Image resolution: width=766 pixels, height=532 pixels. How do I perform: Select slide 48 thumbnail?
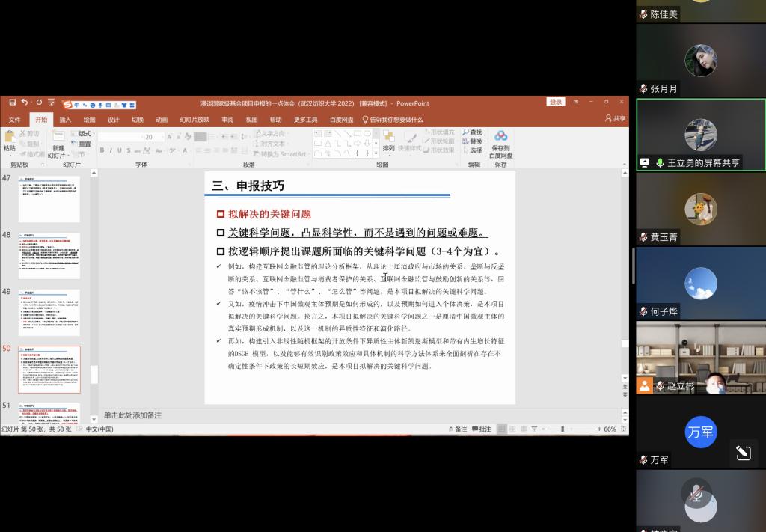click(49, 256)
